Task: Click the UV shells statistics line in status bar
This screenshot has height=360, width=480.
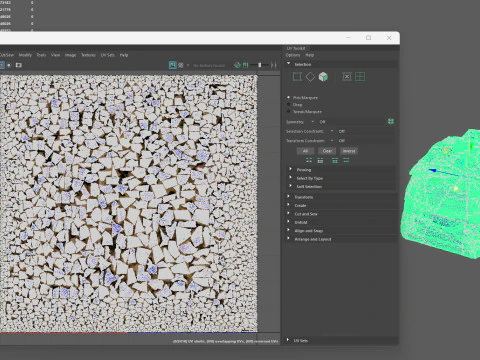Action: (225, 341)
